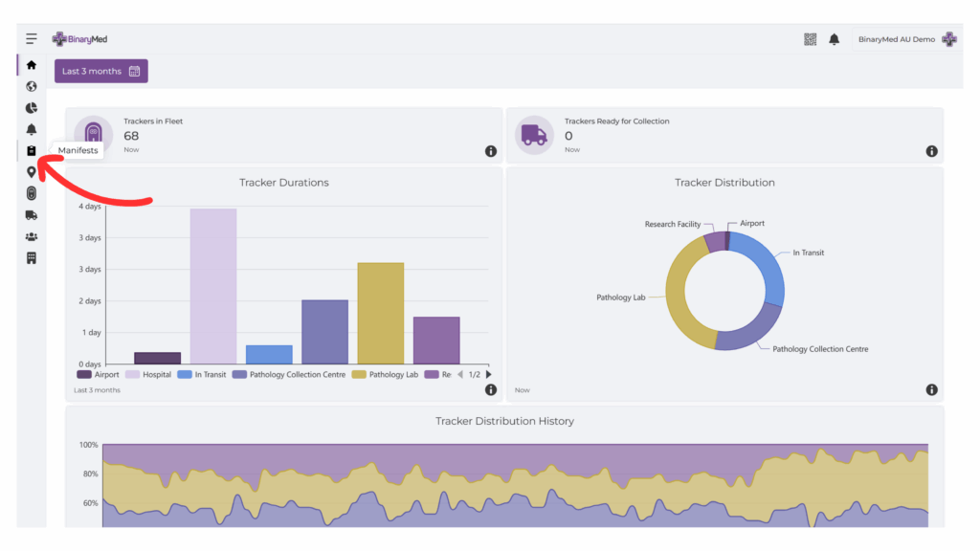Toggle Hospital series in durations legend

[x=149, y=375]
